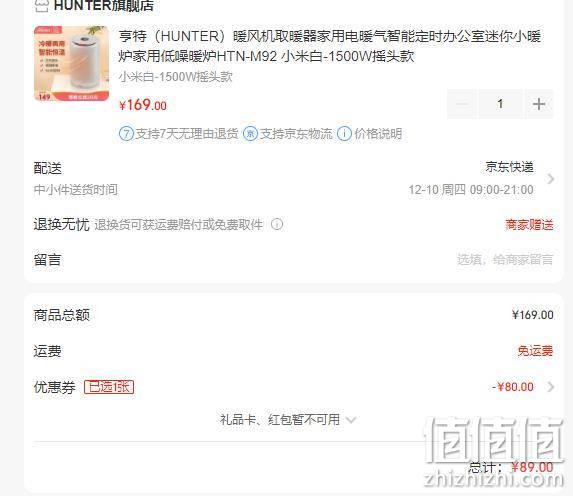Expand delivery options chevron beside 京东快递

click(550, 179)
